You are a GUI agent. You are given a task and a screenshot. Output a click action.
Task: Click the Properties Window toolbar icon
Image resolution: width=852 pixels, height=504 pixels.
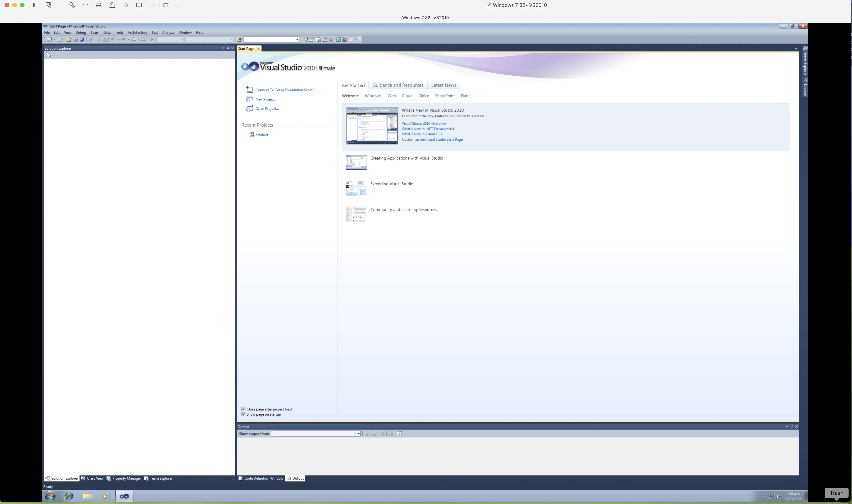pos(311,39)
